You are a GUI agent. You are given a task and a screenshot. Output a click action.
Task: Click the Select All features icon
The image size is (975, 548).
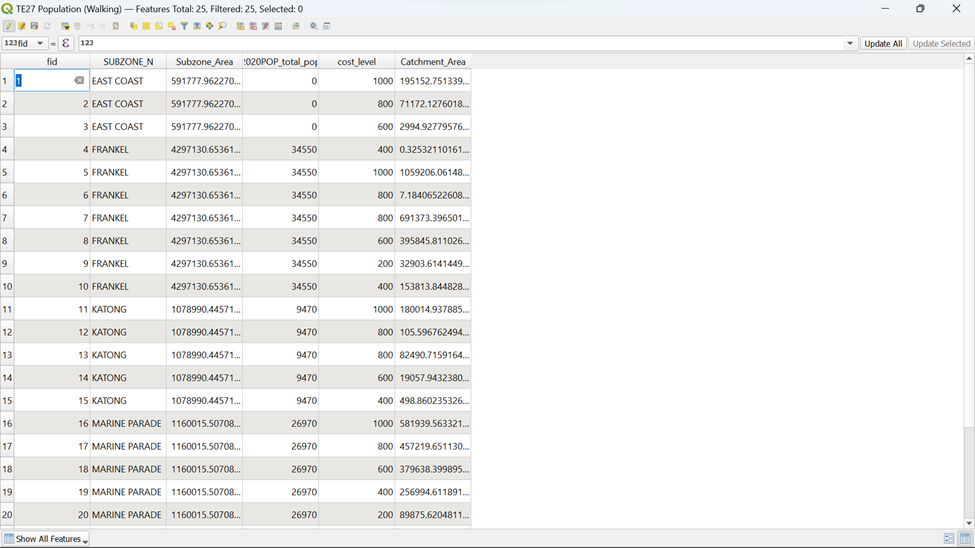coord(146,26)
